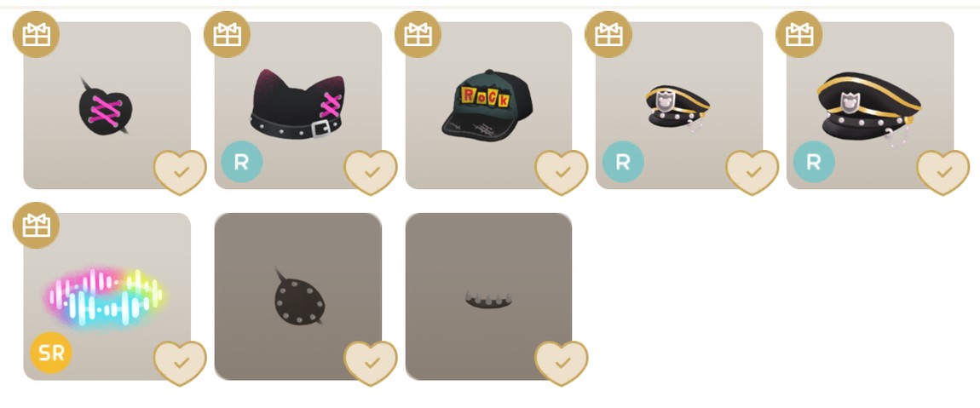Select the fanged mouth accessory
The width and height of the screenshot is (980, 408).
coord(488,296)
